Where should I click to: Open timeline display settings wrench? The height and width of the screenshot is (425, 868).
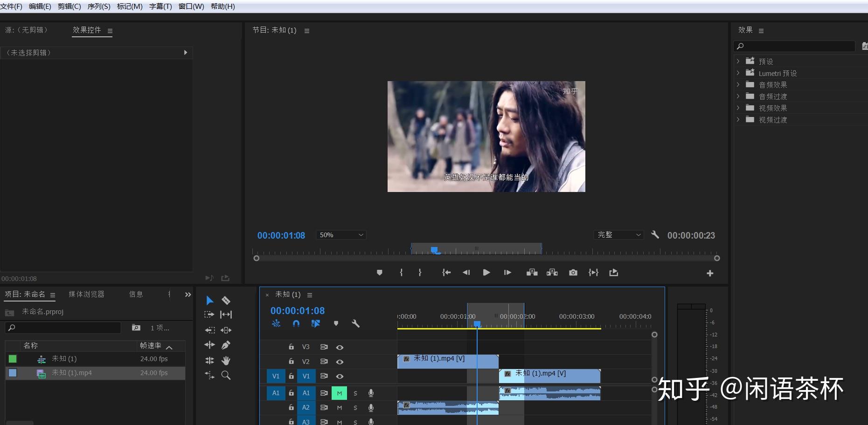[355, 323]
